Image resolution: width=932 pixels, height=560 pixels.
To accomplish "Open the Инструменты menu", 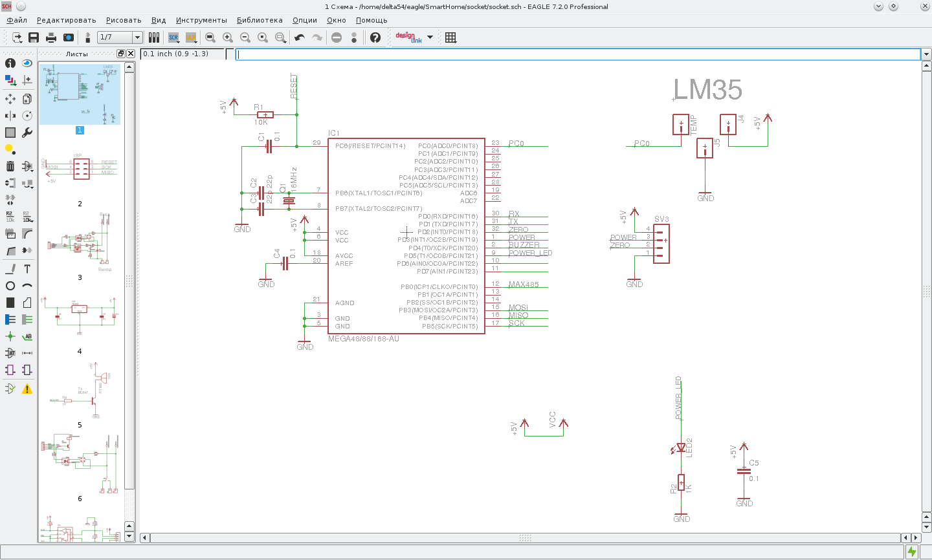I will 201,20.
